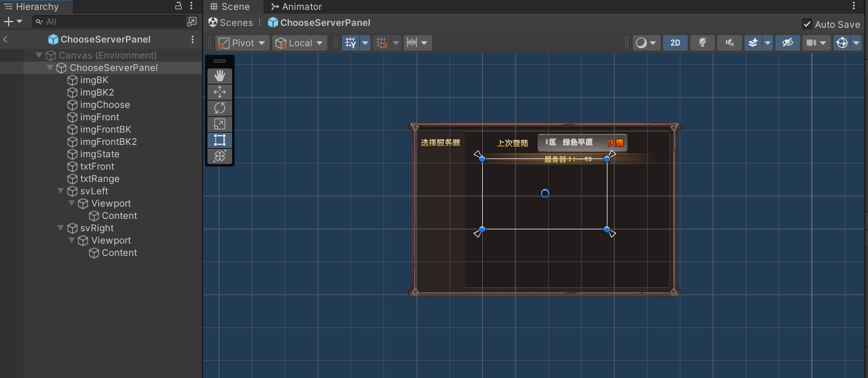Toggle scene effects icon
The height and width of the screenshot is (378, 868).
click(x=753, y=43)
